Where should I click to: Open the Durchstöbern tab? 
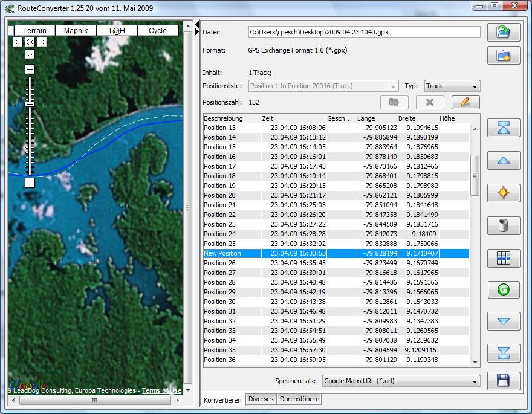point(300,399)
